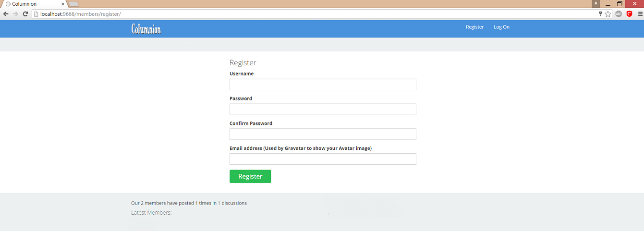
Task: Bookmark this page with star icon
Action: point(608,14)
